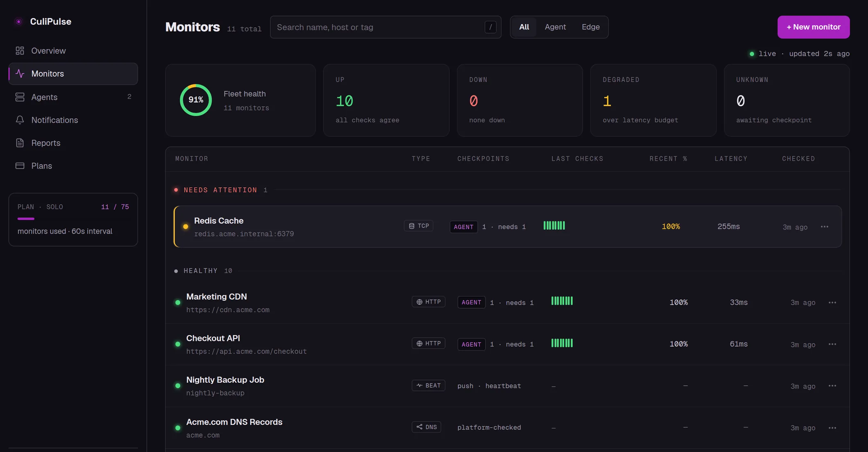Click the plan usage progress bar
The image size is (868, 452).
73,219
